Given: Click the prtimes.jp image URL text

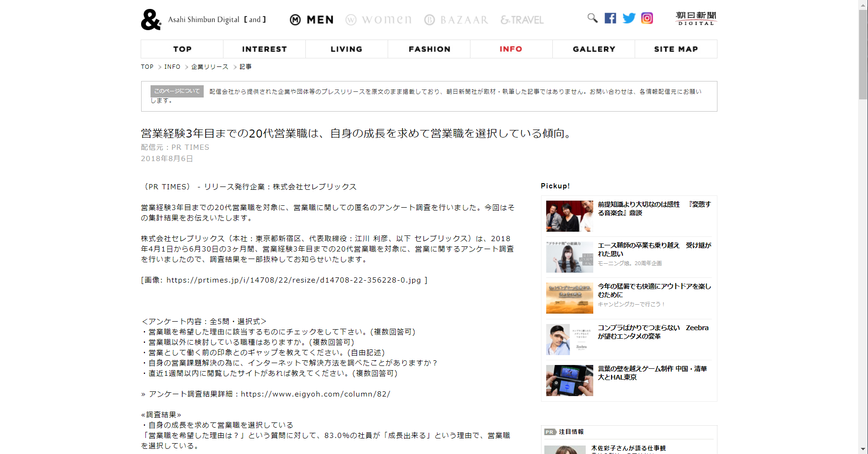Looking at the screenshot, I should click(294, 280).
